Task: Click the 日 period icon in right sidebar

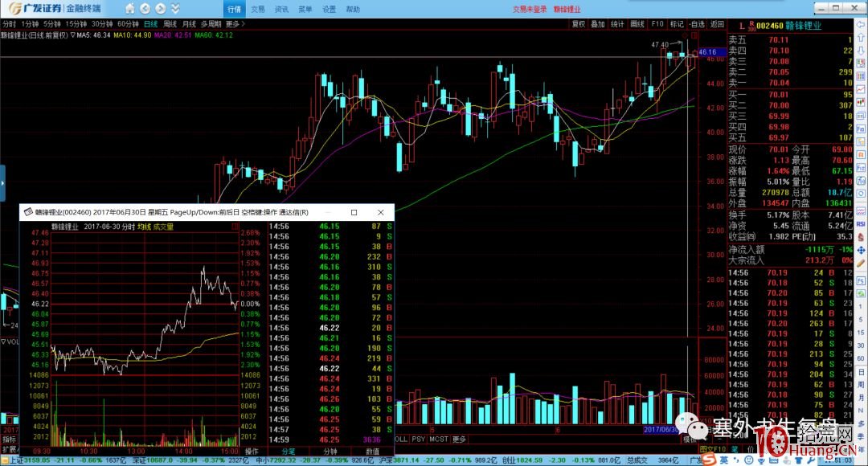Action: pos(861,372)
